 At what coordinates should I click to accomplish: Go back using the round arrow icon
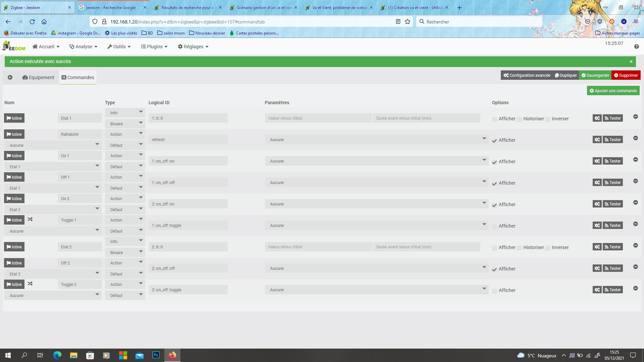pyautogui.click(x=10, y=77)
